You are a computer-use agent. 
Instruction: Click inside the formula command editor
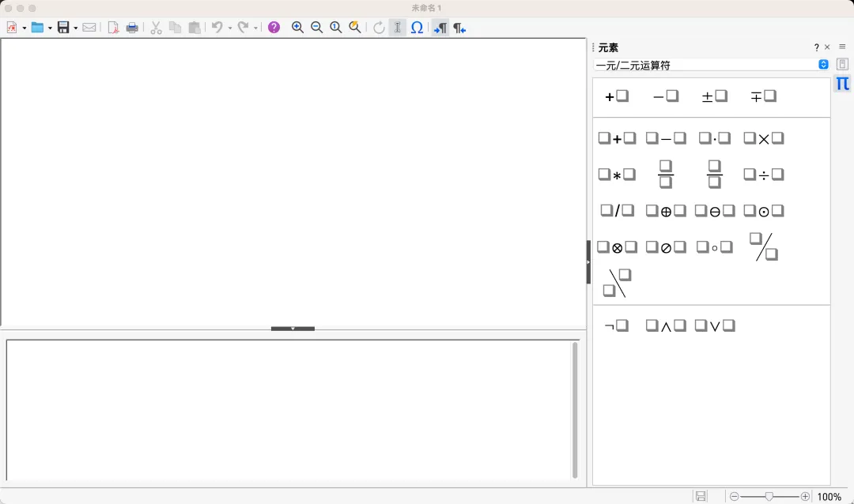click(289, 409)
